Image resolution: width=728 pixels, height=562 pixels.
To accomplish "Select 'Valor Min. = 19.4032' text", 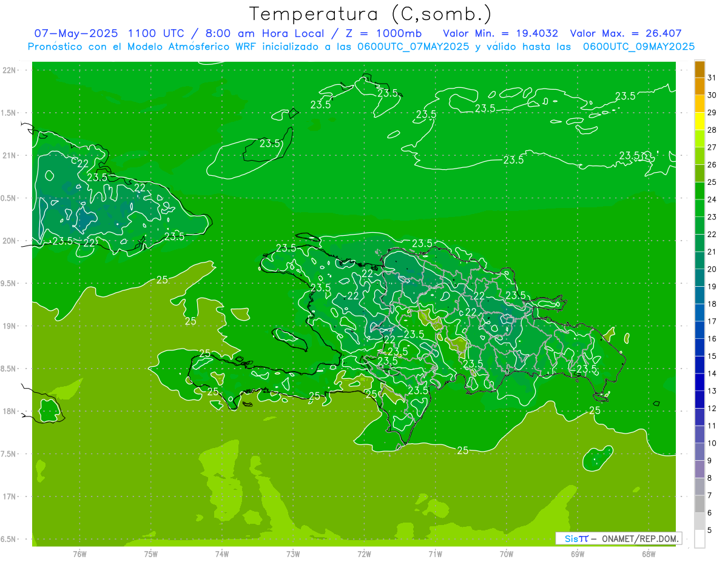I will (x=500, y=33).
